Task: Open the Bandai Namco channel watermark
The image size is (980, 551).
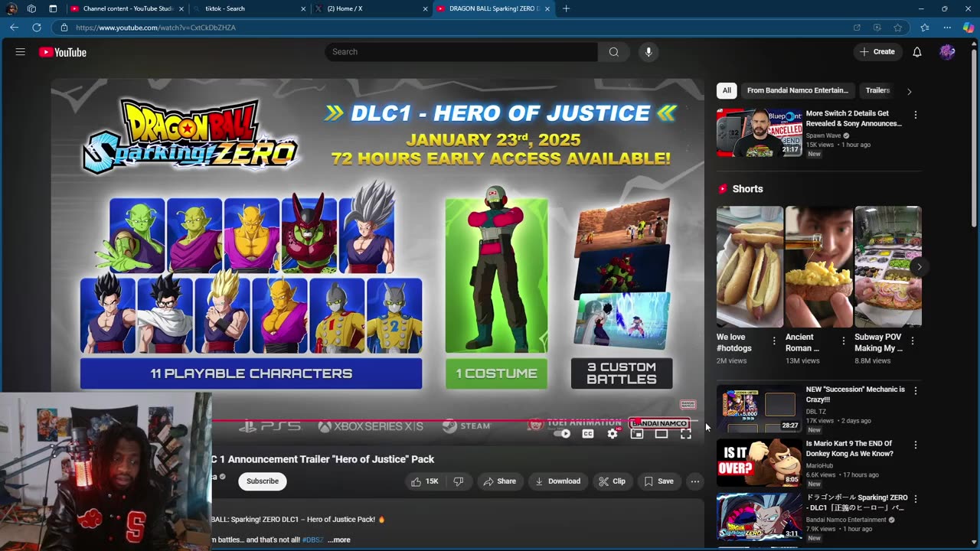Action: tap(688, 405)
